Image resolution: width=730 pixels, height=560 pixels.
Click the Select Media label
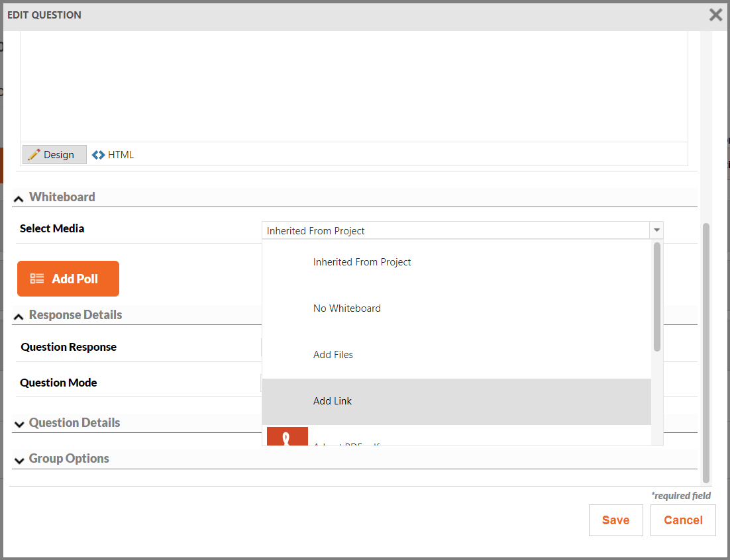(x=52, y=228)
